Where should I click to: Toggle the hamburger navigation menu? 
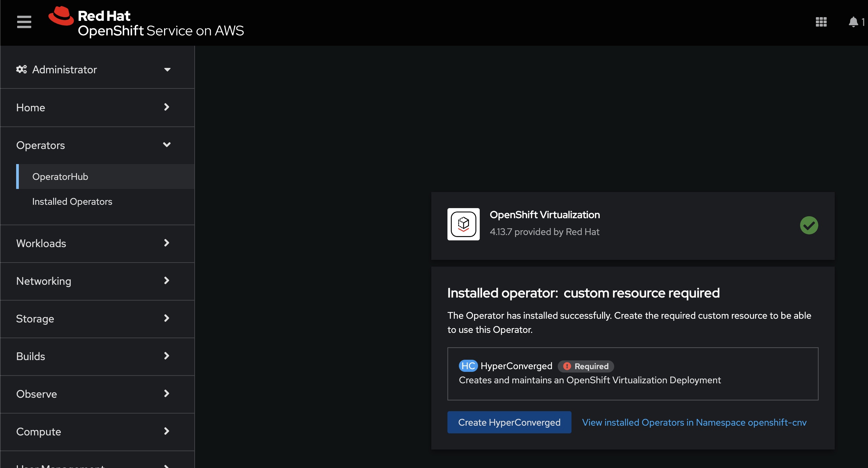24,22
